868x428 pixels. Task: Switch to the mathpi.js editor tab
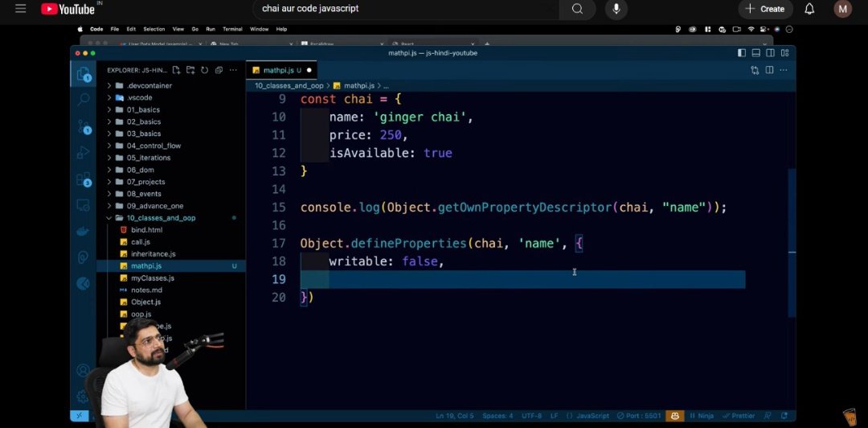coord(282,71)
